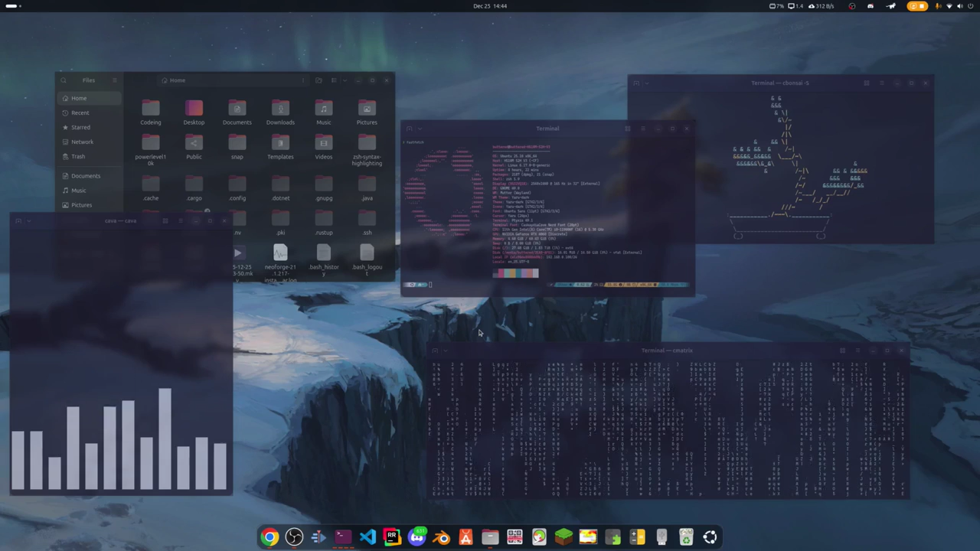Switch to Recent in the Files sidebar
This screenshot has height=551, width=980.
pos(80,112)
